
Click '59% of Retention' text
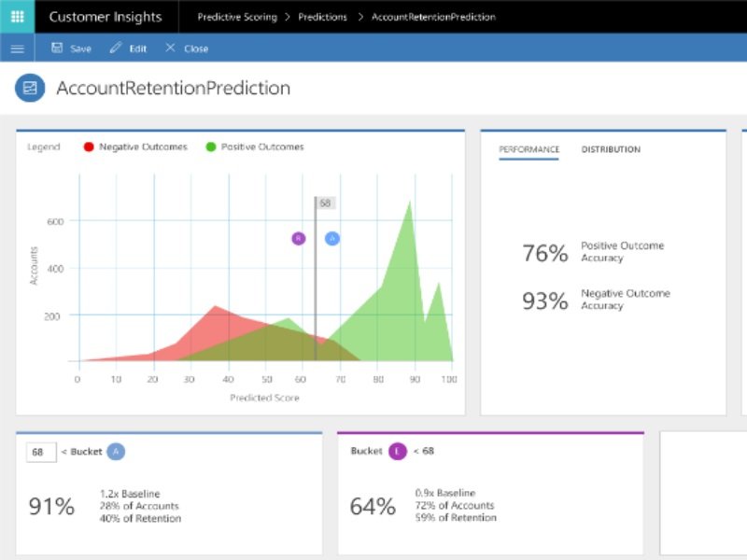point(456,517)
